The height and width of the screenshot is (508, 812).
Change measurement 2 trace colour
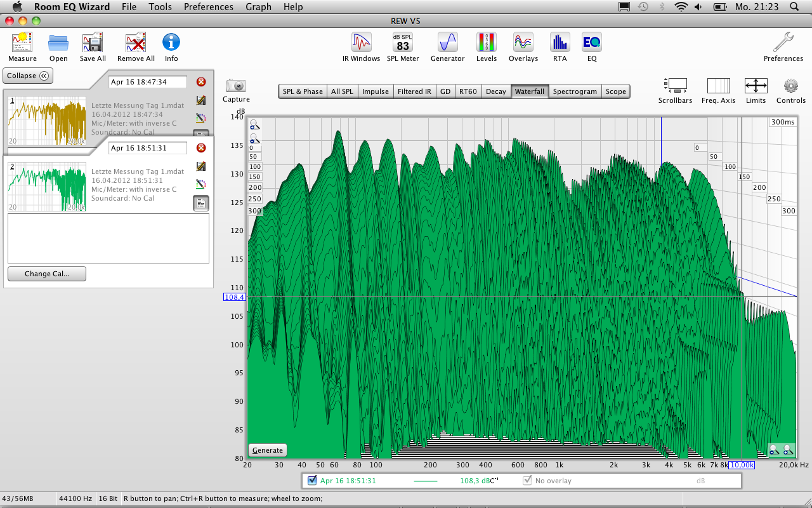[x=201, y=184]
